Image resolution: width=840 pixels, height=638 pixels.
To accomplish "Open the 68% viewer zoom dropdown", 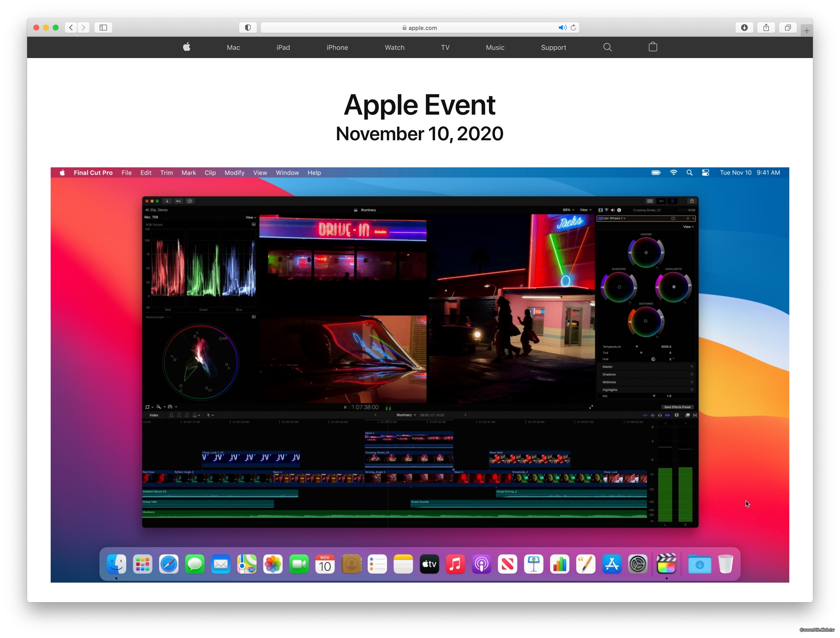I will 568,210.
